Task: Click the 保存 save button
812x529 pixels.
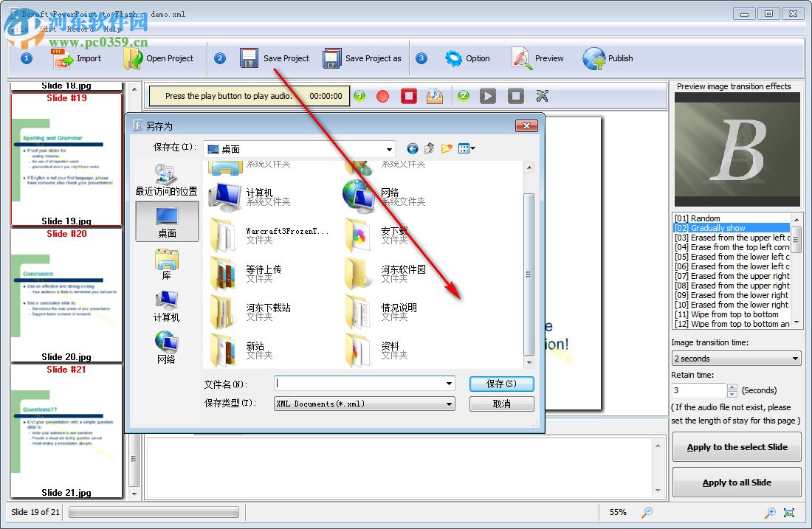Action: 502,384
